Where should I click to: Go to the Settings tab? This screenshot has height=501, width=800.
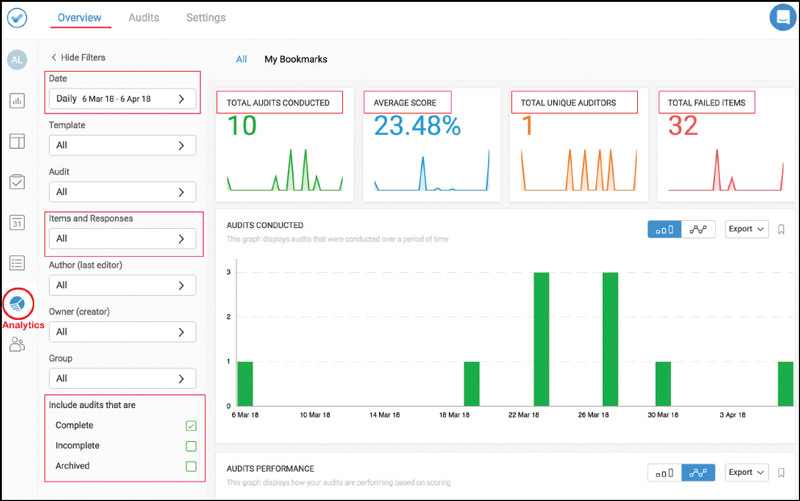206,18
